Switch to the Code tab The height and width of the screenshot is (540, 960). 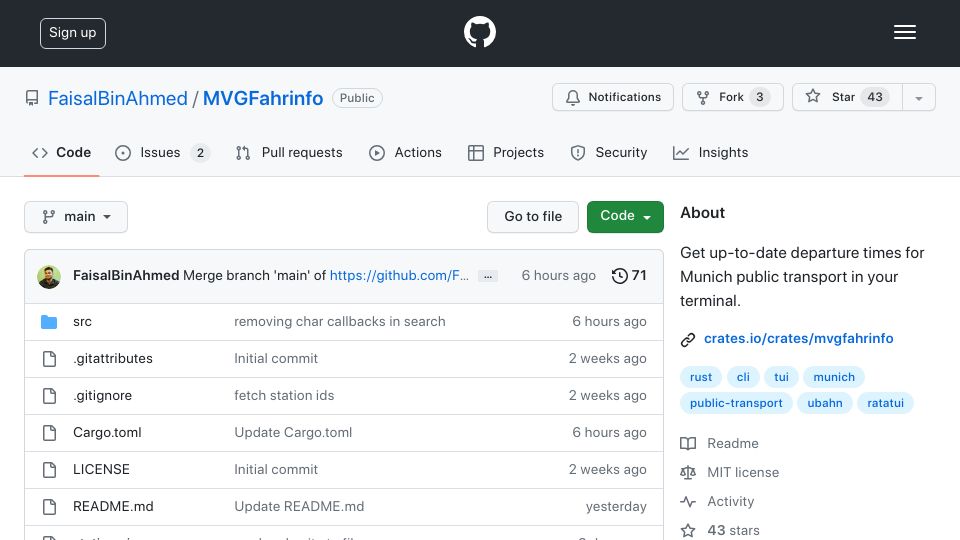click(61, 152)
